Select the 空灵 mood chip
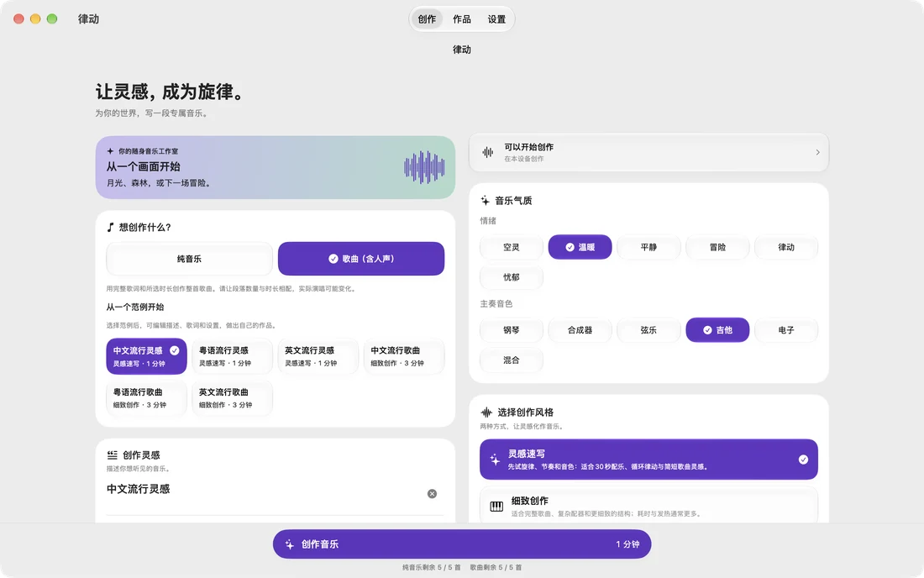Image resolution: width=924 pixels, height=578 pixels. 512,248
